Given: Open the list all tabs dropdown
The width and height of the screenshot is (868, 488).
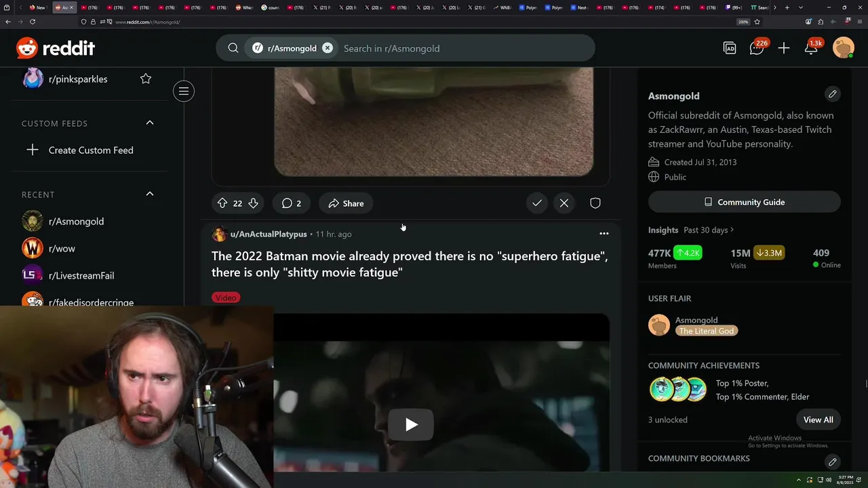Looking at the screenshot, I should point(801,7).
